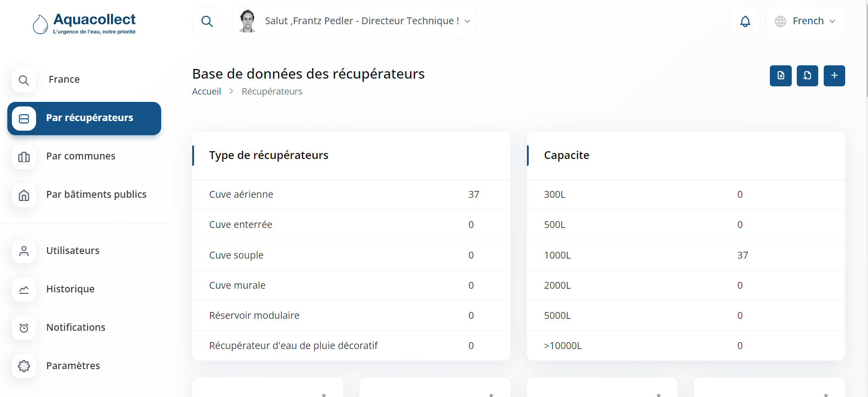Click the Paramètres gear icon
Viewport: 868px width, 397px height.
tap(24, 366)
